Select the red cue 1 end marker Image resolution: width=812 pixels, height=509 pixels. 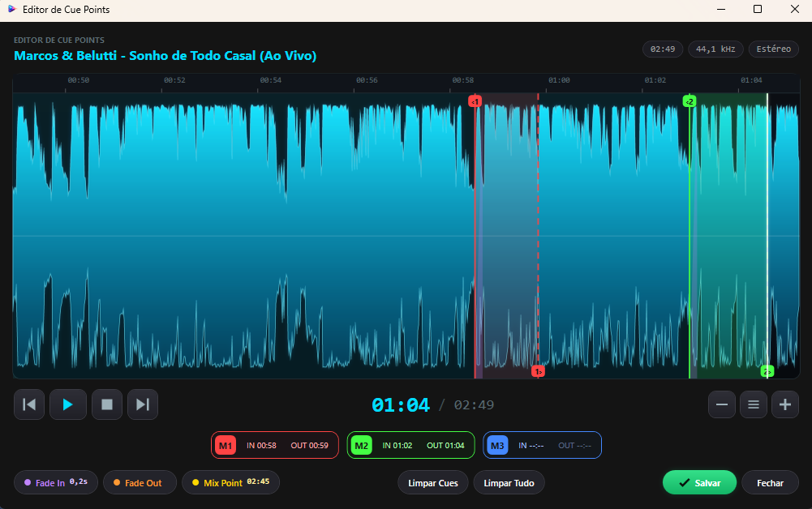click(538, 371)
